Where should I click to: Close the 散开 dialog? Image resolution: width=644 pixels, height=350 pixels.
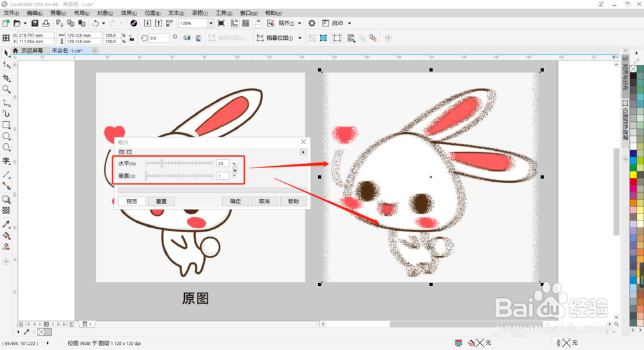[x=303, y=142]
